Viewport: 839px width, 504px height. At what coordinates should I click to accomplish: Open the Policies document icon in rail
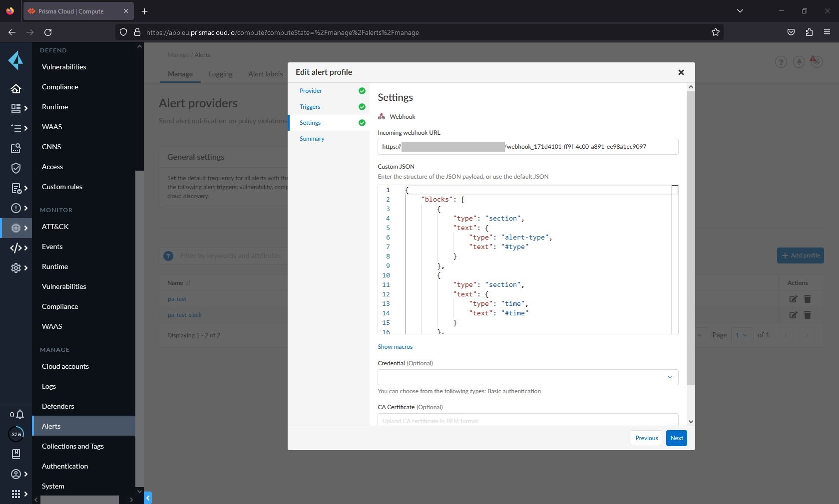[16, 188]
